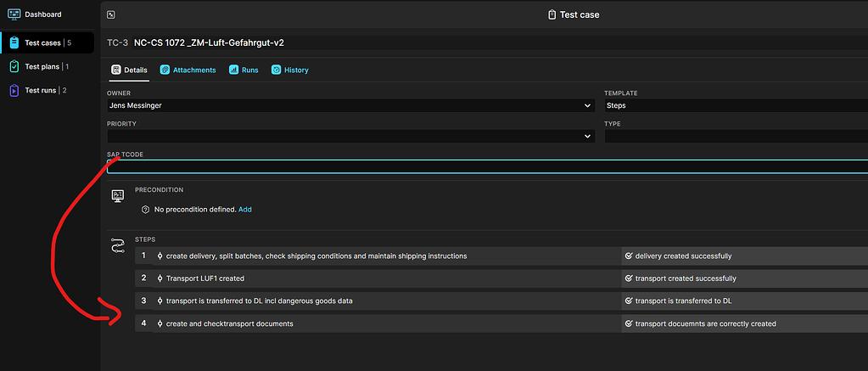Screen dimensions: 868x371
Task: Click the Runs chart icon
Action: tap(233, 70)
